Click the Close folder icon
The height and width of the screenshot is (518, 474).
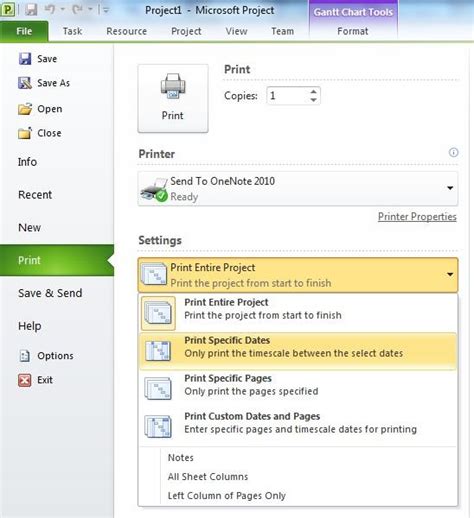pyautogui.click(x=25, y=133)
